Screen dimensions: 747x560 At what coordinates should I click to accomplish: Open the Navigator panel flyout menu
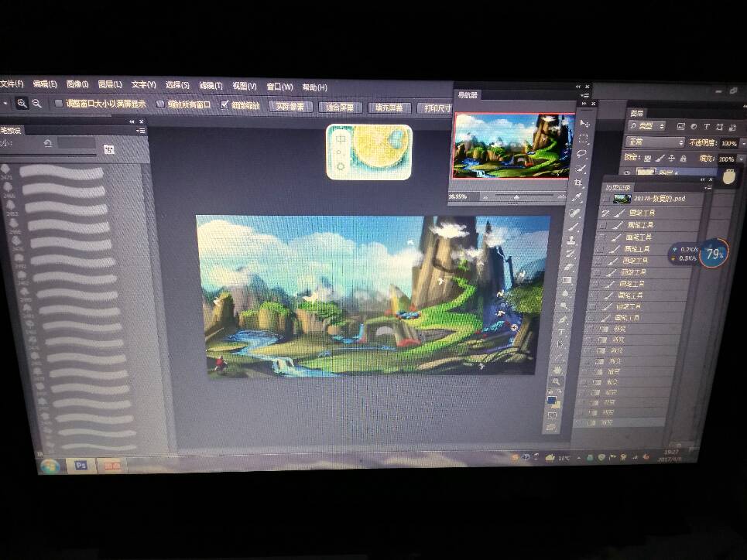[585, 95]
